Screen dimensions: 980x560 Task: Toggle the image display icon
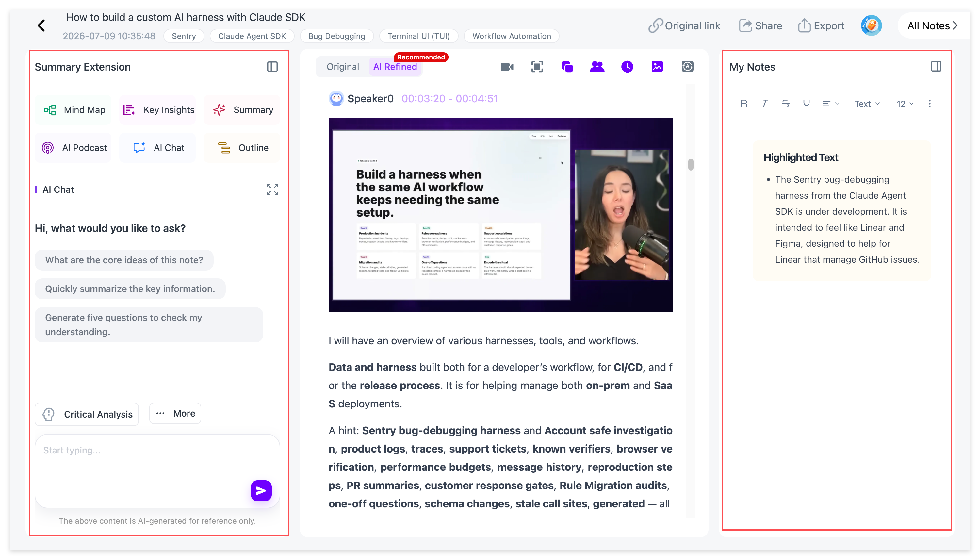tap(657, 67)
